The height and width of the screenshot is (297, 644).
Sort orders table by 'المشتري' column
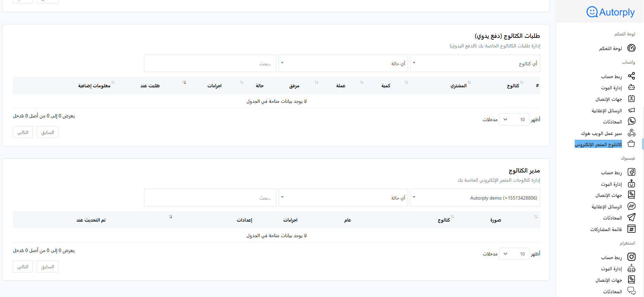[458, 86]
